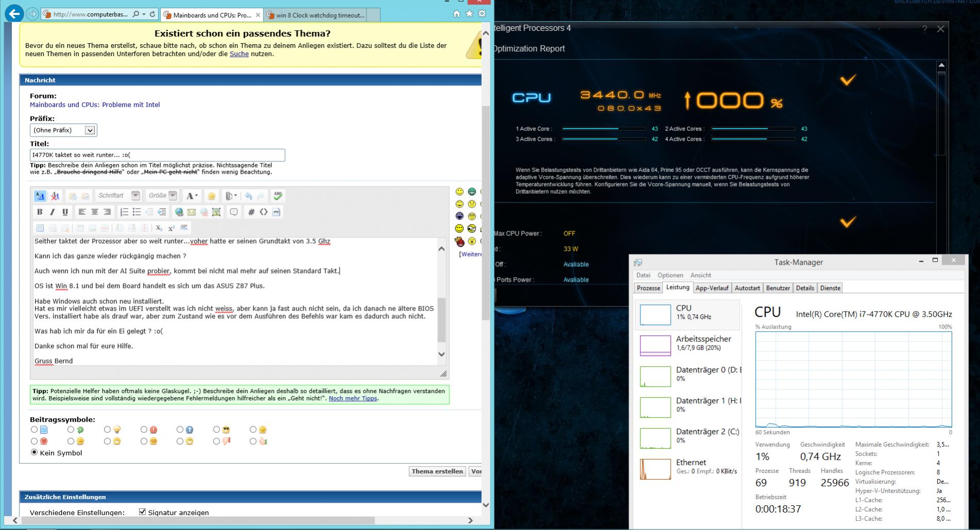This screenshot has width=980, height=530.
Task: Open the attachment paperclip dropdown
Action: pyautogui.click(x=231, y=196)
